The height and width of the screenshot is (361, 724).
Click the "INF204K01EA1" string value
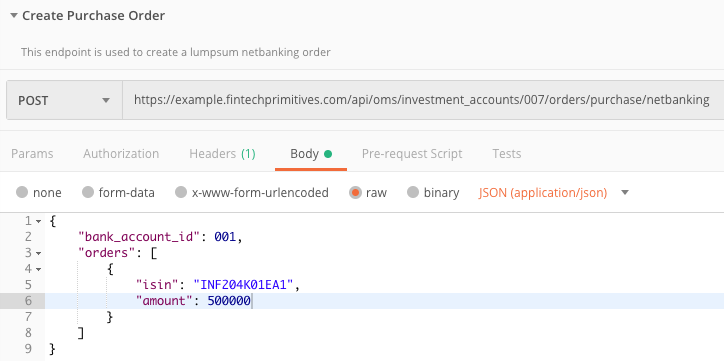pyautogui.click(x=243, y=285)
